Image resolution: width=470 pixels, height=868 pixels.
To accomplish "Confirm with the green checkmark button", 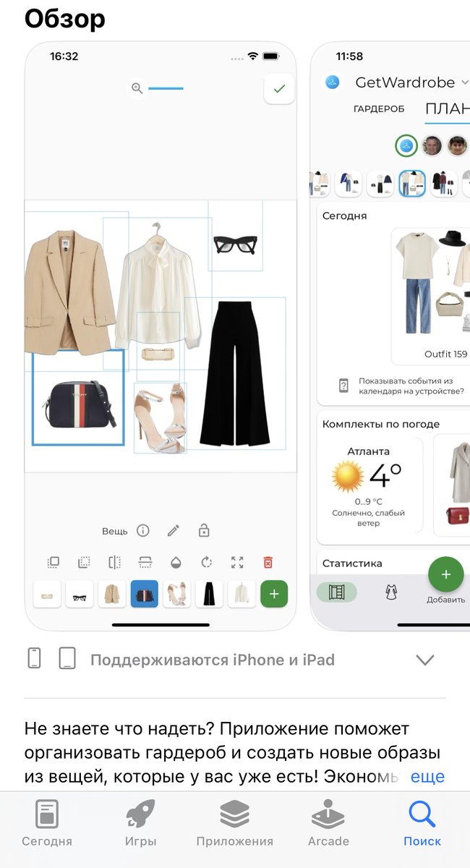I will coord(279,89).
